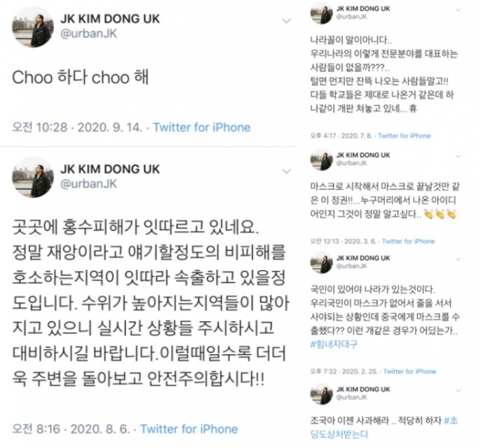Select the JK KIM DONG UK name on the flood-damage tweet
480x448 pixels.
click(110, 169)
